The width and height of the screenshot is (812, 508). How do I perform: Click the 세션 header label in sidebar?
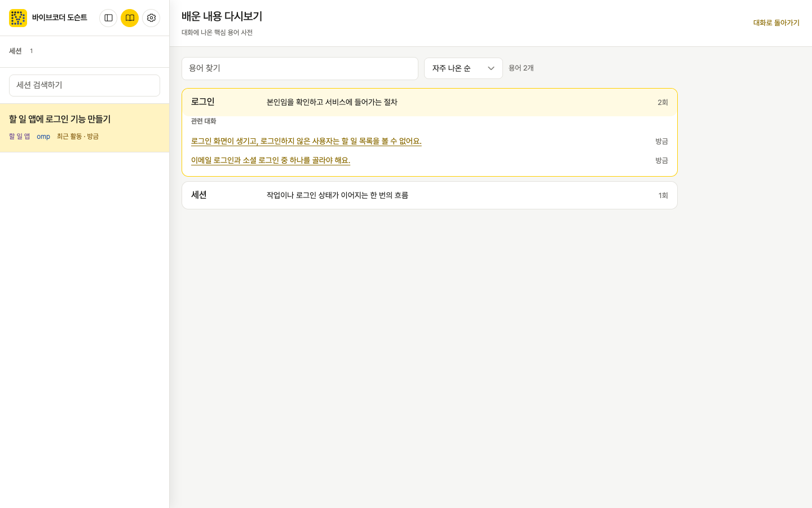tap(15, 51)
